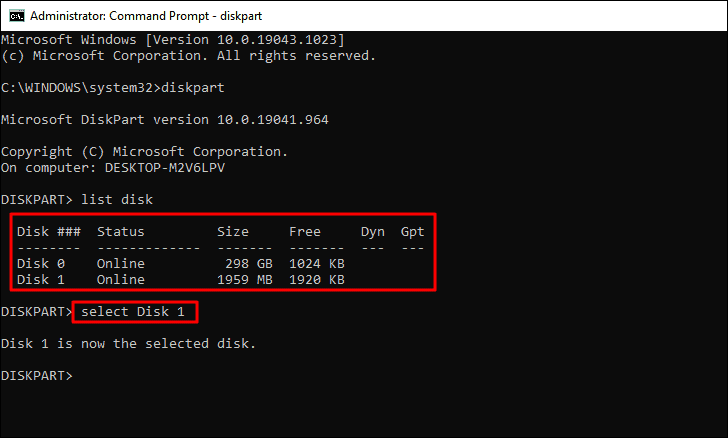
Task: Click the 'Dyn' column header
Action: coord(372,232)
